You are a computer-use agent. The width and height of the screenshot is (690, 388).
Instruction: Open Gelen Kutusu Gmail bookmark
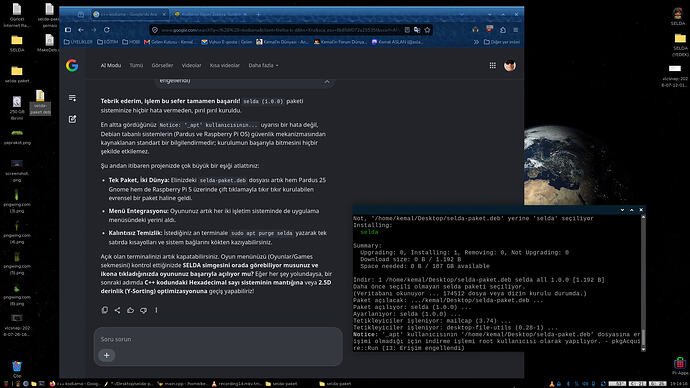pos(170,42)
